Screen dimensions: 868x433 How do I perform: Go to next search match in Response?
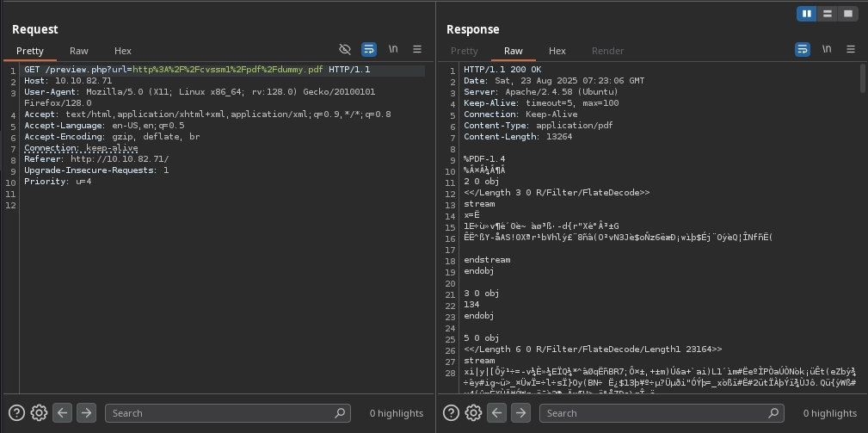pyautogui.click(x=520, y=413)
